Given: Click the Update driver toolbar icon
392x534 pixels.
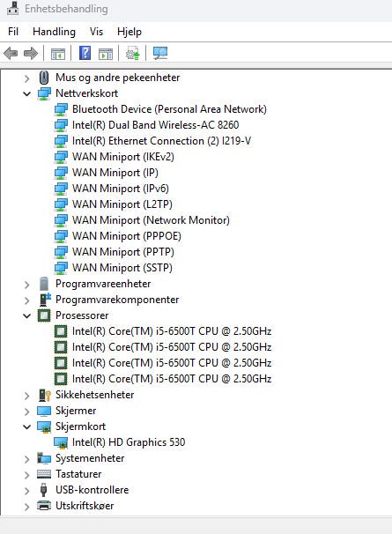Looking at the screenshot, I should click(x=132, y=54).
